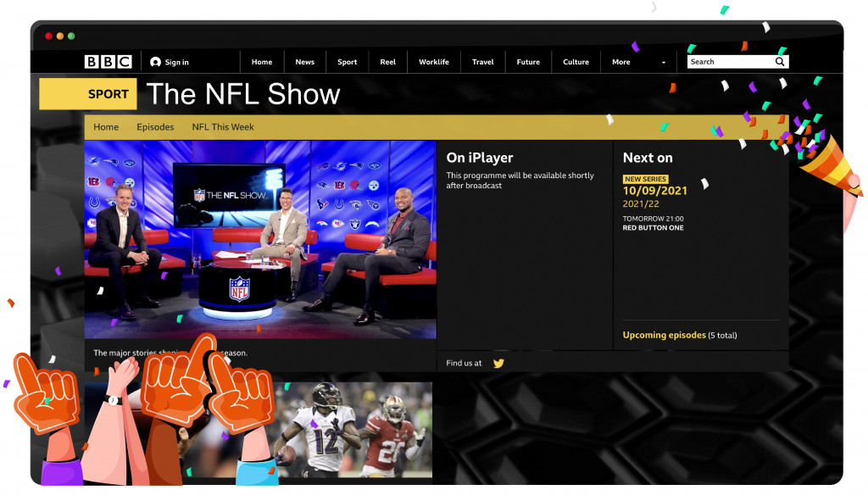This screenshot has width=868, height=496.
Task: Click the RED BUTTON ONE channel text
Action: point(654,227)
